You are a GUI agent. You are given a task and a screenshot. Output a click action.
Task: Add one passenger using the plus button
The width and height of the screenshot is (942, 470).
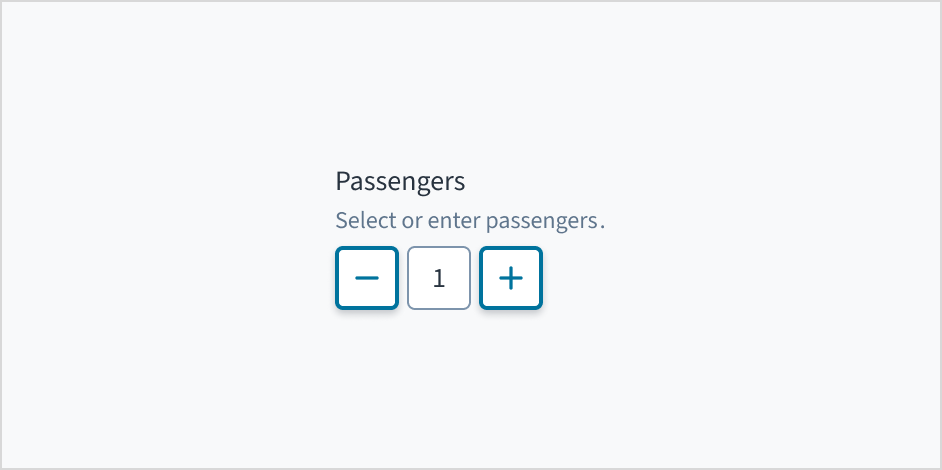point(511,278)
